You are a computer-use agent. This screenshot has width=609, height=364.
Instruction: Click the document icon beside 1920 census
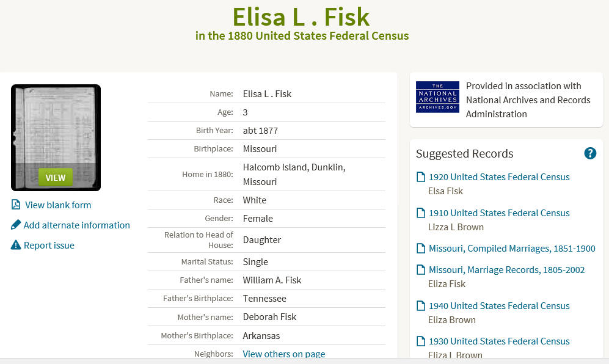(421, 177)
